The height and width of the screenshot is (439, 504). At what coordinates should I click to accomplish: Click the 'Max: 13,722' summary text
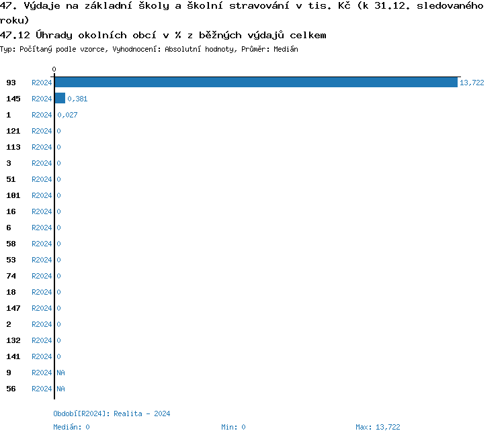(x=378, y=427)
